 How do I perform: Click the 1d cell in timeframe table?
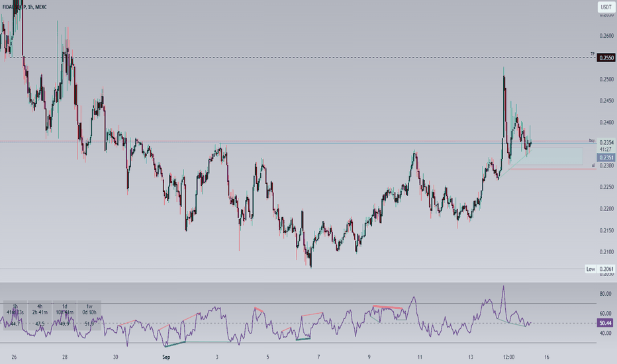(64, 315)
